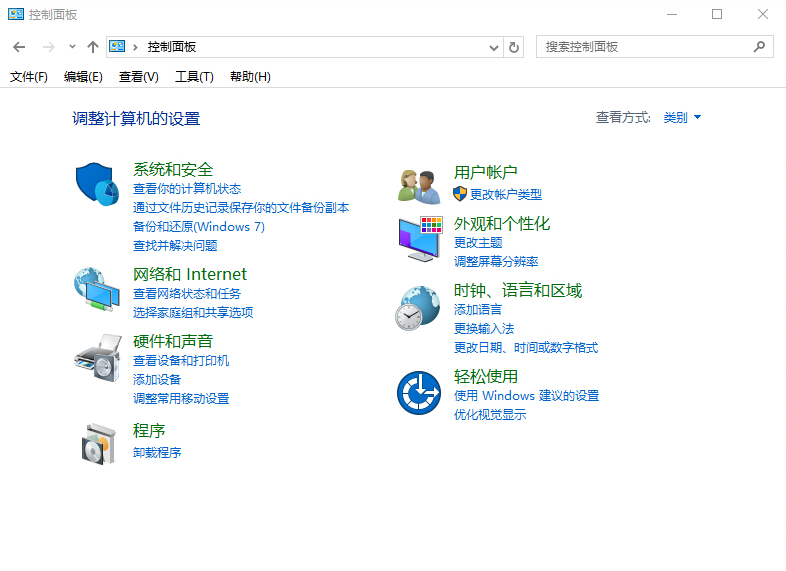Image resolution: width=786 pixels, height=571 pixels.
Task: Click 使用 Windows 建议的设置 link
Action: 526,396
